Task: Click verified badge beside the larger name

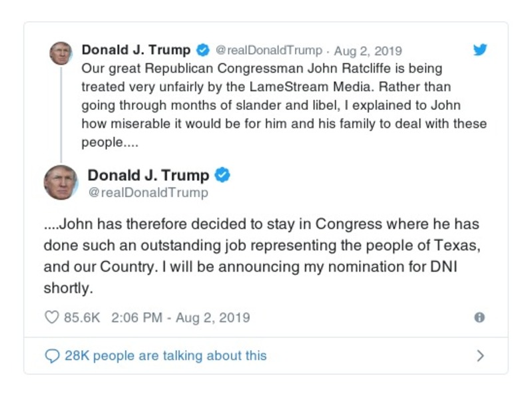Action: point(223,176)
